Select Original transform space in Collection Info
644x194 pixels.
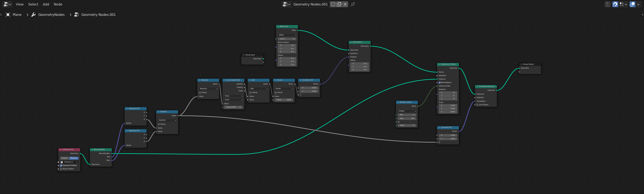[x=65, y=158]
